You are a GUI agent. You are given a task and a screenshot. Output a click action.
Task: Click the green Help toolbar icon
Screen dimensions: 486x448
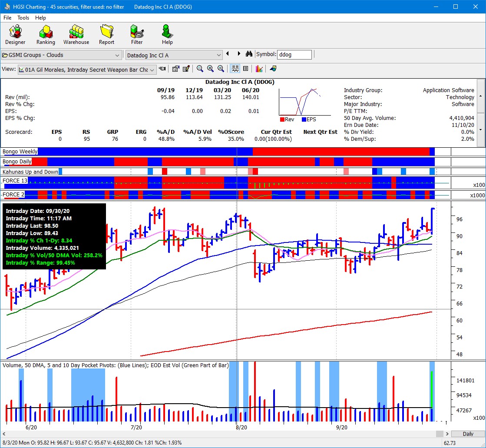pos(167,35)
